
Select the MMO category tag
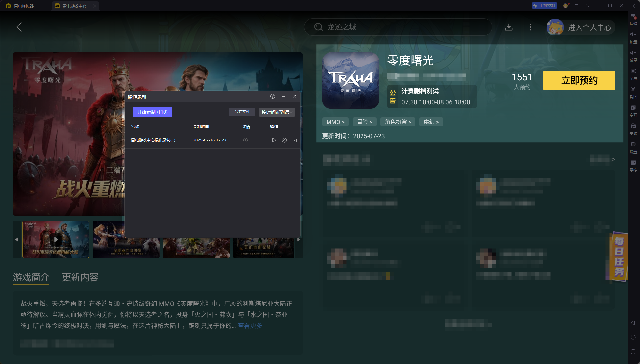(x=335, y=122)
